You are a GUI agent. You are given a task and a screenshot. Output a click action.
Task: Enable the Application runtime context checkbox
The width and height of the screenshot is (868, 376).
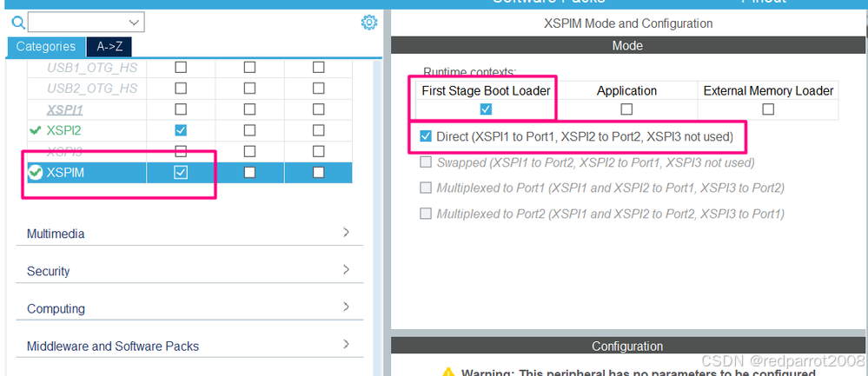pyautogui.click(x=626, y=109)
